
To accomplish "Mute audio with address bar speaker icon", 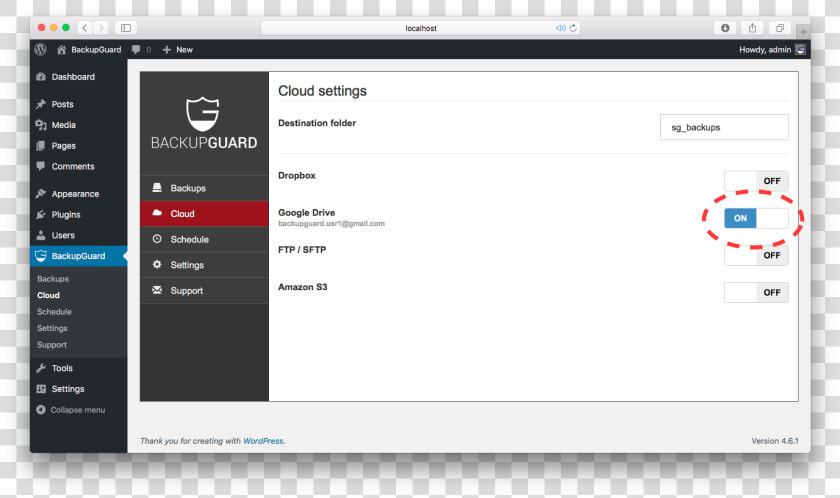I will pyautogui.click(x=560, y=28).
